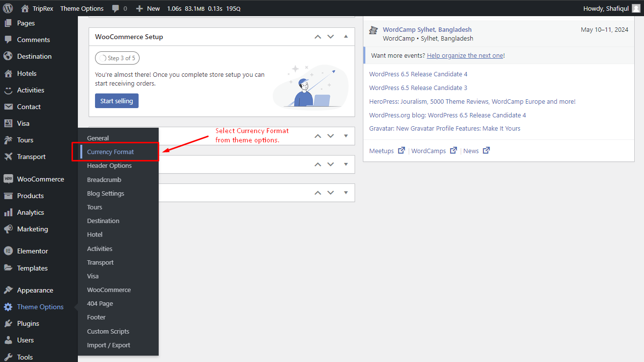The height and width of the screenshot is (362, 644).
Task: Click the paintbrush icon for Appearance
Action: coord(8,290)
